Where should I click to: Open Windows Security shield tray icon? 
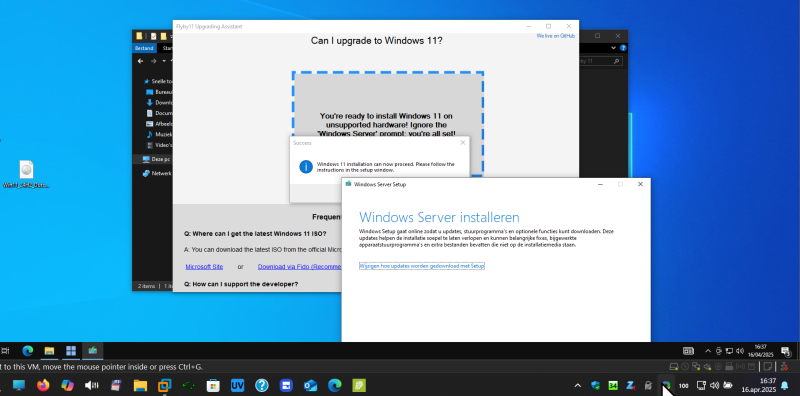click(x=595, y=385)
